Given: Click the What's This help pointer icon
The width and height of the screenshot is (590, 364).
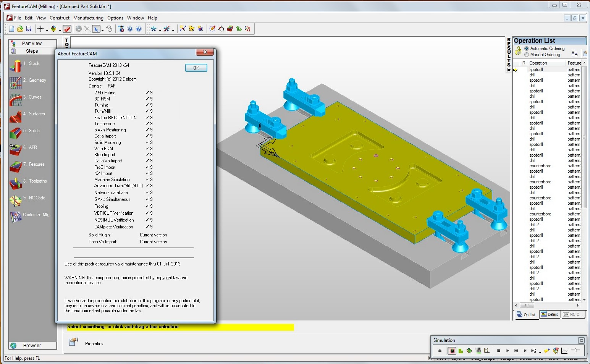Looking at the screenshot, I should pyautogui.click(x=130, y=29).
